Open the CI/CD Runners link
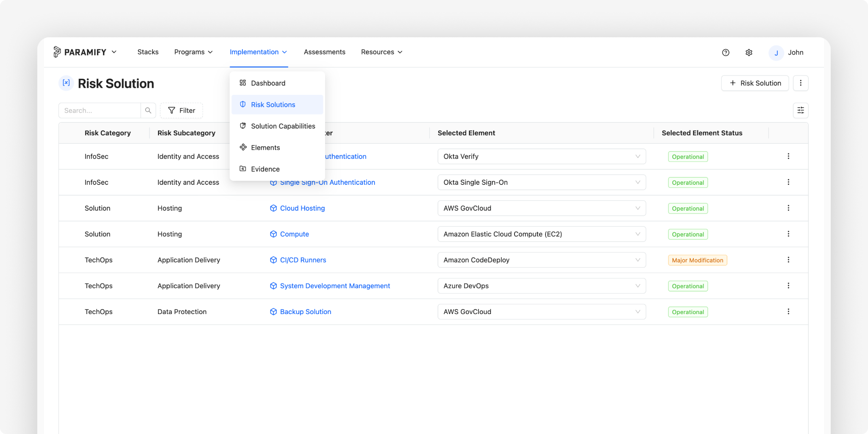Image resolution: width=868 pixels, height=434 pixels. coord(303,260)
